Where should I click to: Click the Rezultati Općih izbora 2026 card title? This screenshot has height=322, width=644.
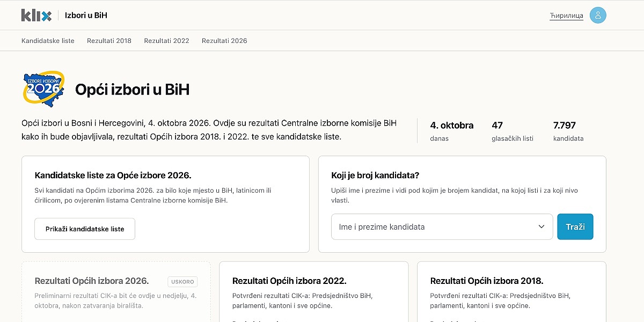92,281
